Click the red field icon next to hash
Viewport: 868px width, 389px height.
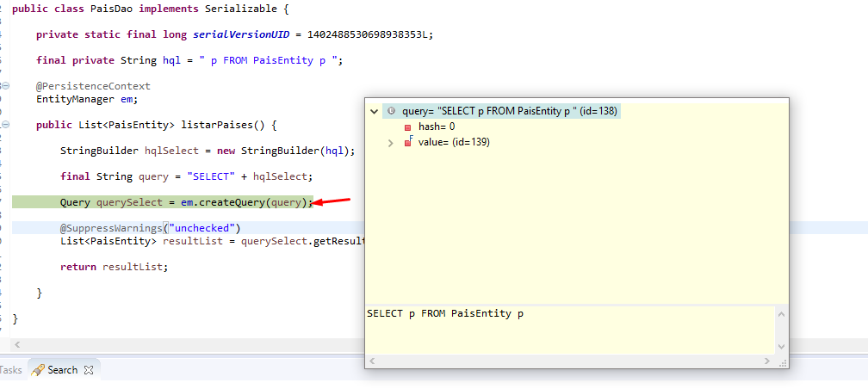coord(407,127)
